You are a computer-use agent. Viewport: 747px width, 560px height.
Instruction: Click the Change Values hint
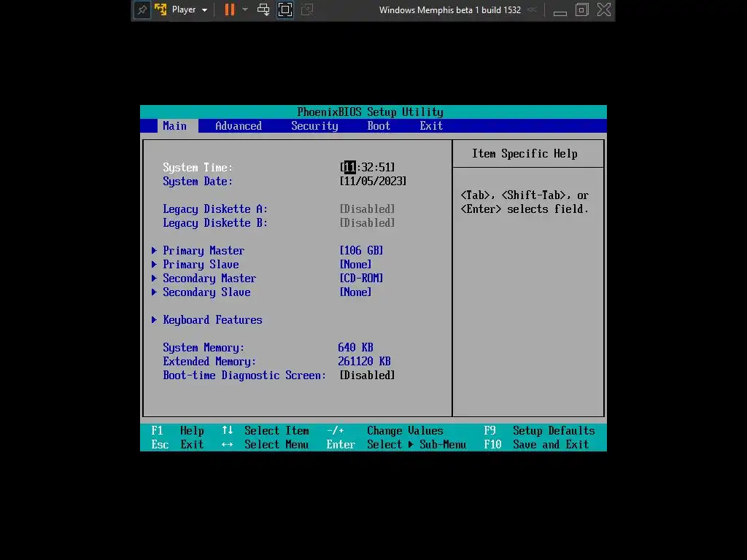(405, 431)
